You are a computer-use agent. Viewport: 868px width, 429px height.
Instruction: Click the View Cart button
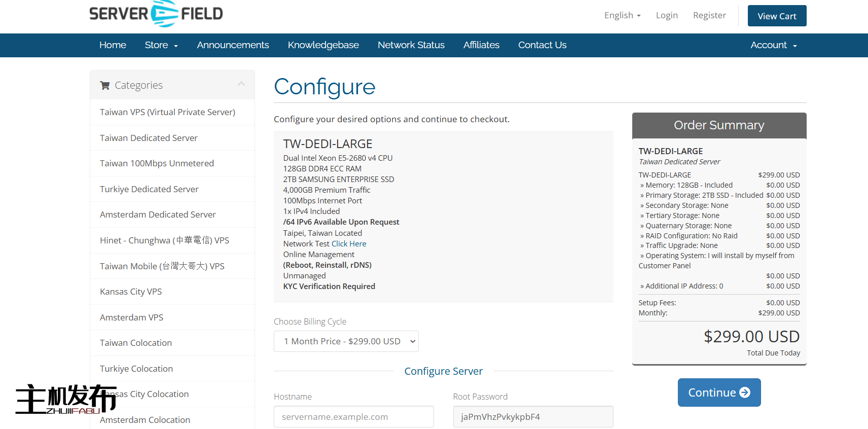(x=777, y=16)
